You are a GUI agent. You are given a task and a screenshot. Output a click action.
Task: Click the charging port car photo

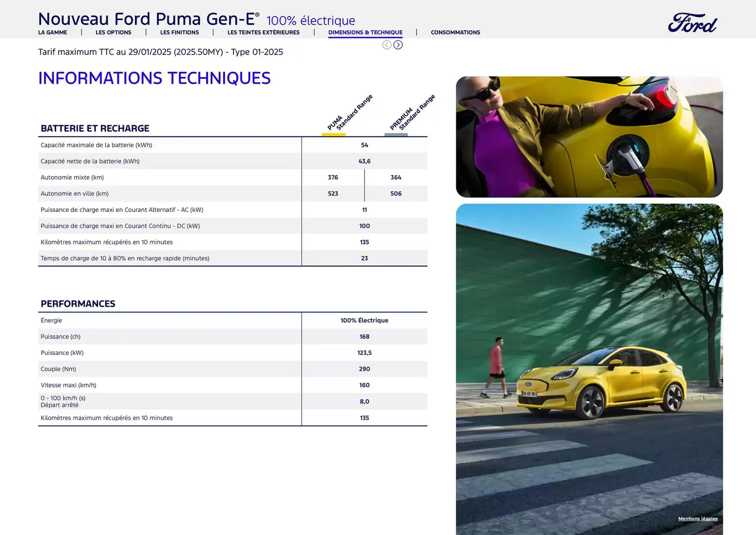click(589, 137)
